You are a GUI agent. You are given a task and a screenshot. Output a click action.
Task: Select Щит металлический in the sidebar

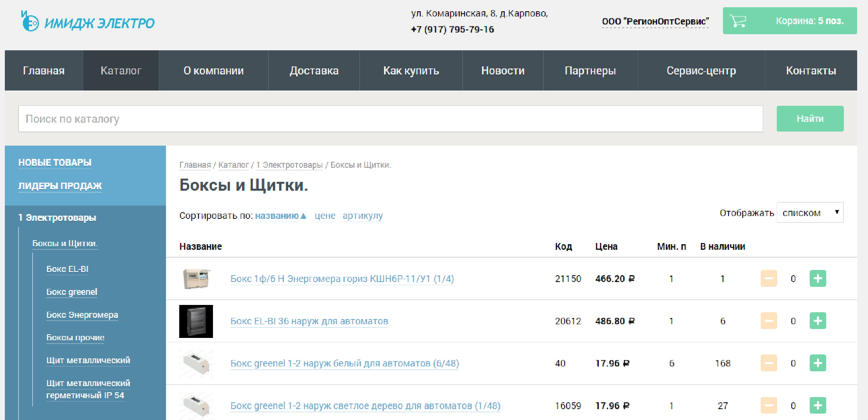tap(88, 360)
